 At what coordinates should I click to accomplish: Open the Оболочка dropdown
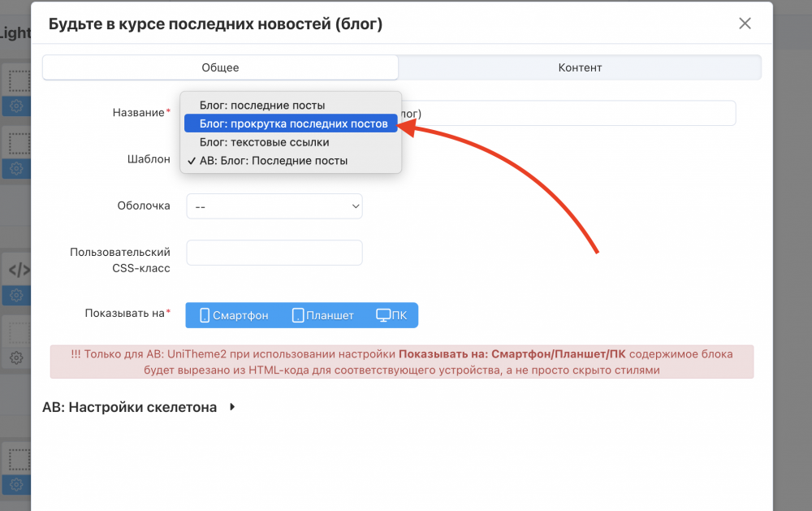tap(274, 206)
